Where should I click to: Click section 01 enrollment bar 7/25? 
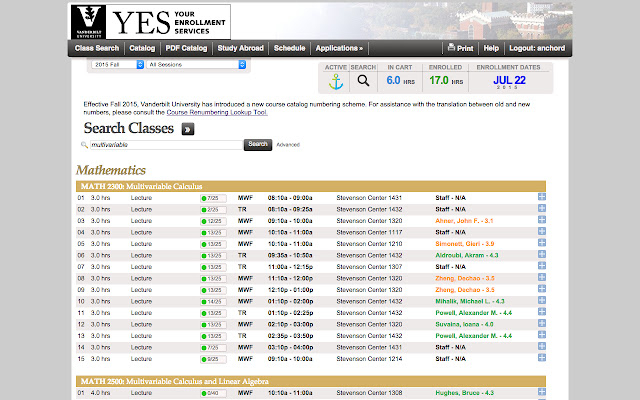pos(213,198)
